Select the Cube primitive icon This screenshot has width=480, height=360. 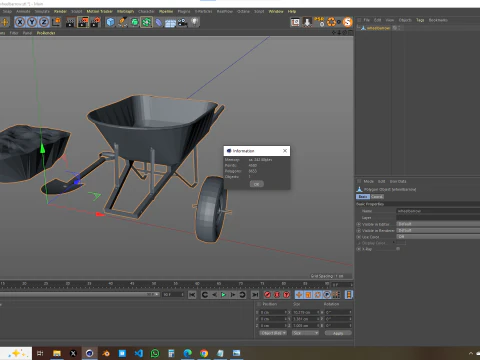tap(110, 22)
